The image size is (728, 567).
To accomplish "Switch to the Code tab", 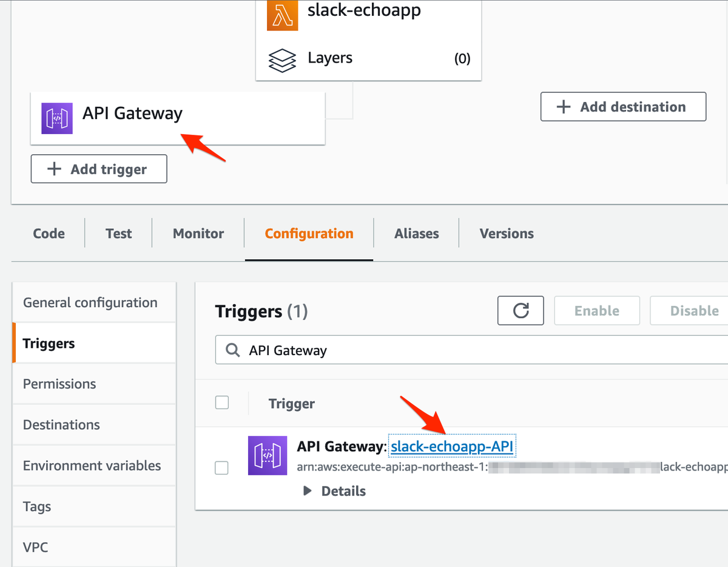I will click(49, 234).
